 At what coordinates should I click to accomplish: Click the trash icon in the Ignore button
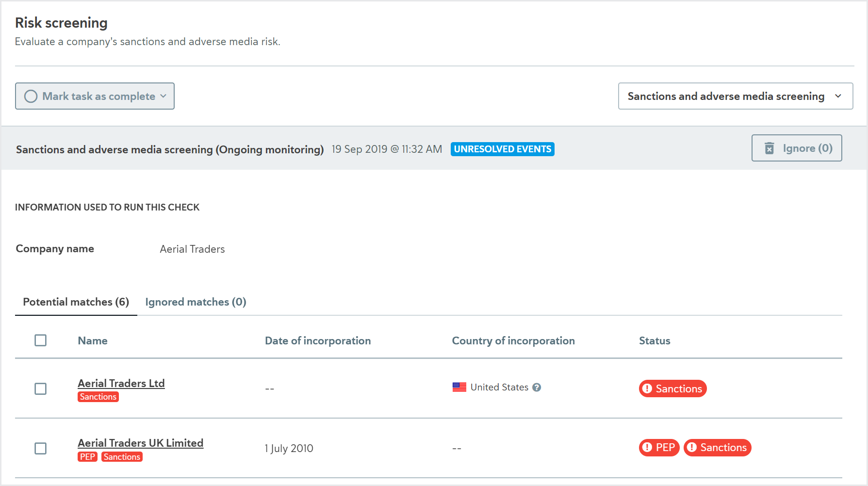click(x=770, y=148)
